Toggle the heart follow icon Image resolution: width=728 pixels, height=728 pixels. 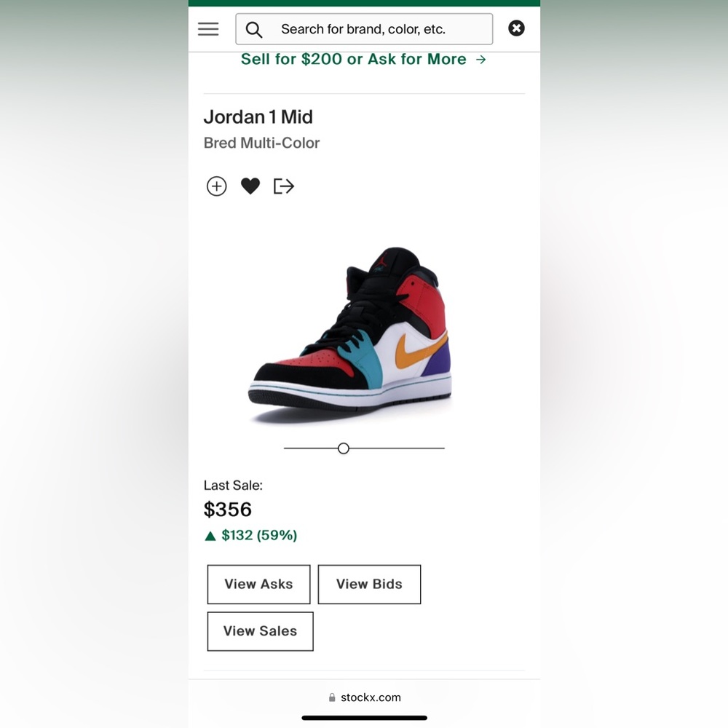point(250,186)
